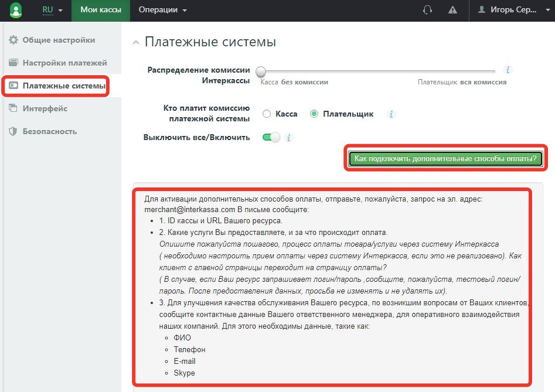Click info icon beside Выключить все/Включить toggle

pyautogui.click(x=289, y=138)
